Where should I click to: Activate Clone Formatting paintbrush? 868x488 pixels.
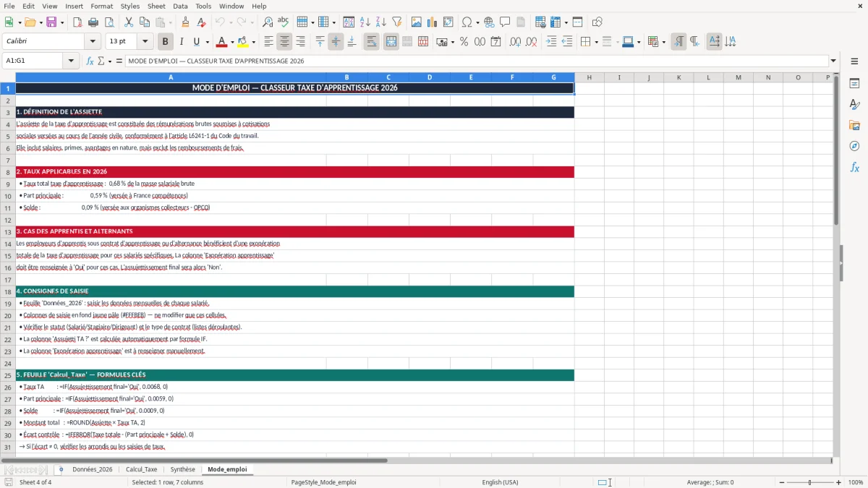185,22
